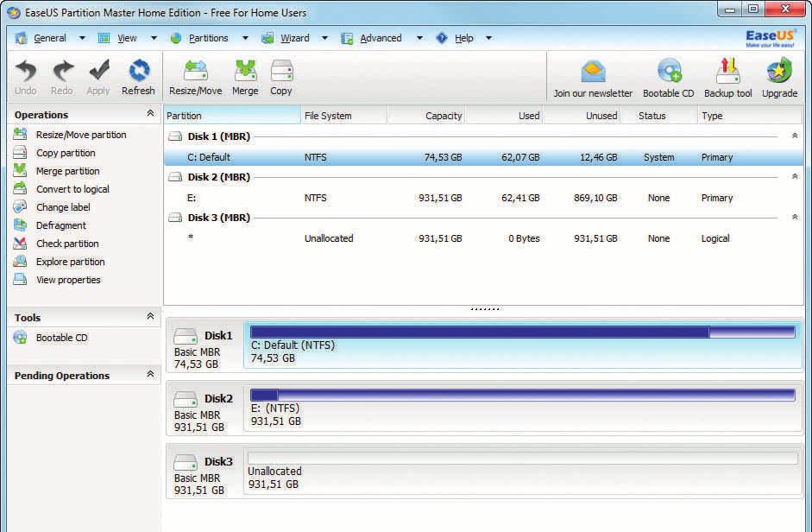The height and width of the screenshot is (532, 812).
Task: Choose the Merge toolbar icon
Action: tap(245, 71)
